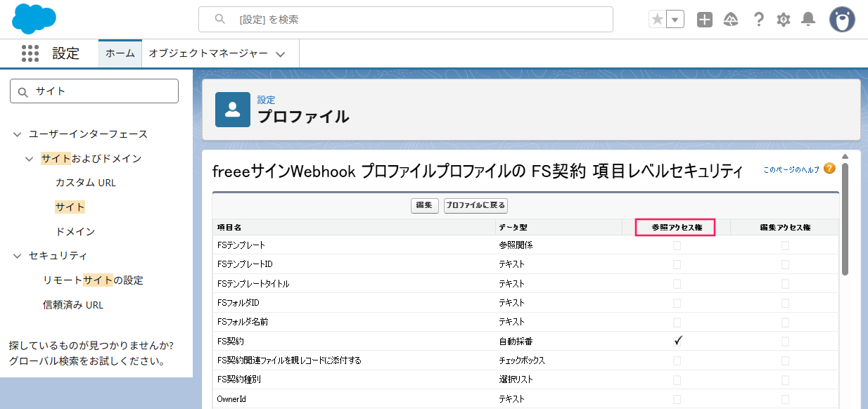
Task: Click the checked 参照アクセス権 mark for FS契約
Action: 677,341
